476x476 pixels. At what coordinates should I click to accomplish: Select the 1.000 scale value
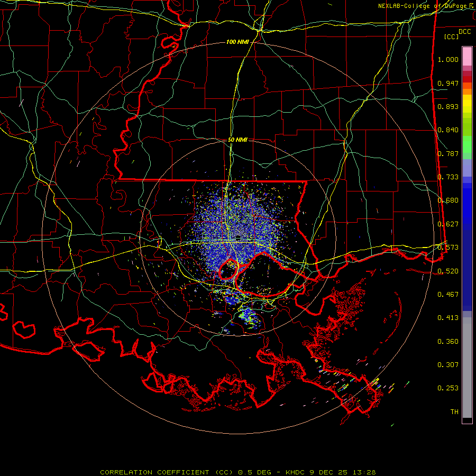pos(448,59)
